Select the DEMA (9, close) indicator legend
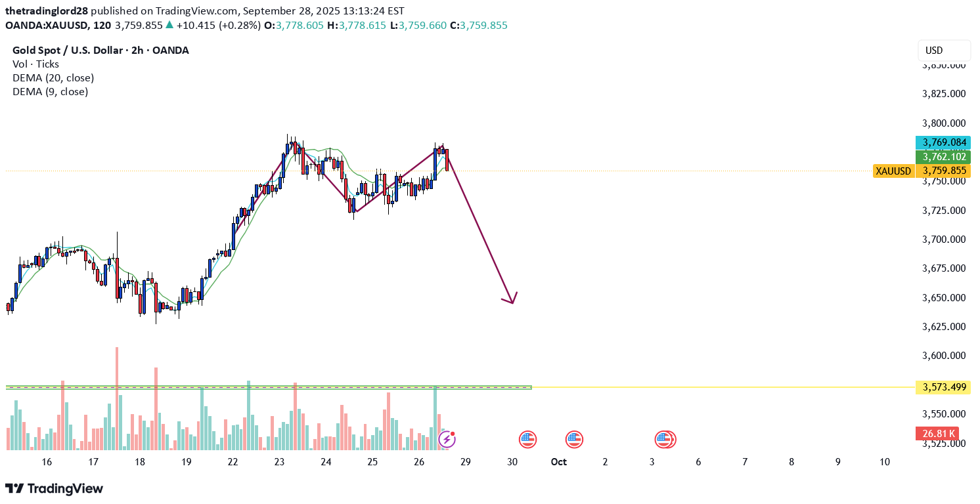The width and height of the screenshot is (980, 504). 50,92
